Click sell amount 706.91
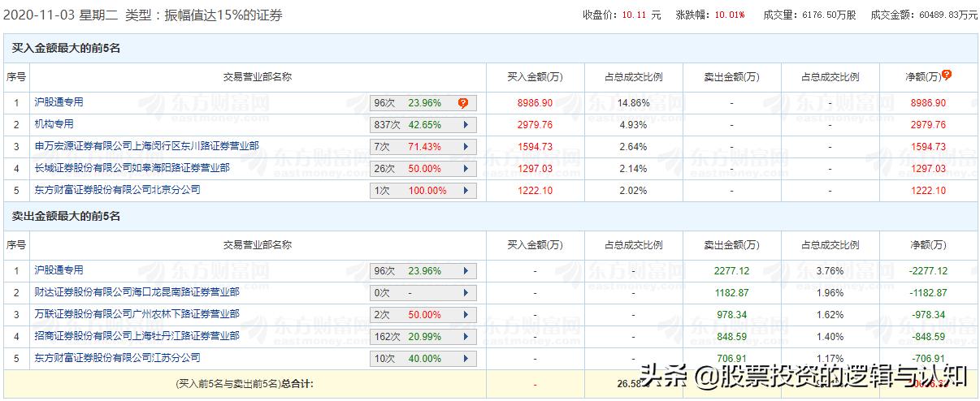This screenshot has width=980, height=401. (731, 359)
